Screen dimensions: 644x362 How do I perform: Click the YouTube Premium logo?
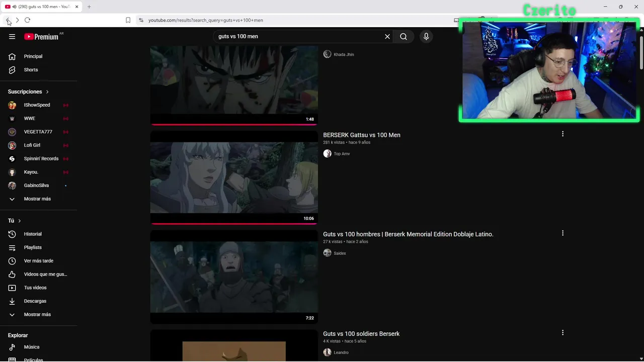click(x=41, y=37)
